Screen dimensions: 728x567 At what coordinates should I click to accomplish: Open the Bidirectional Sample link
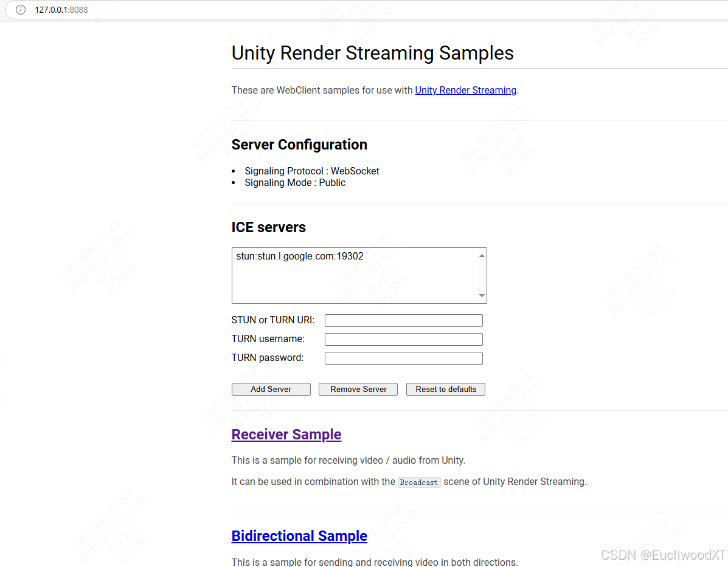pos(299,536)
